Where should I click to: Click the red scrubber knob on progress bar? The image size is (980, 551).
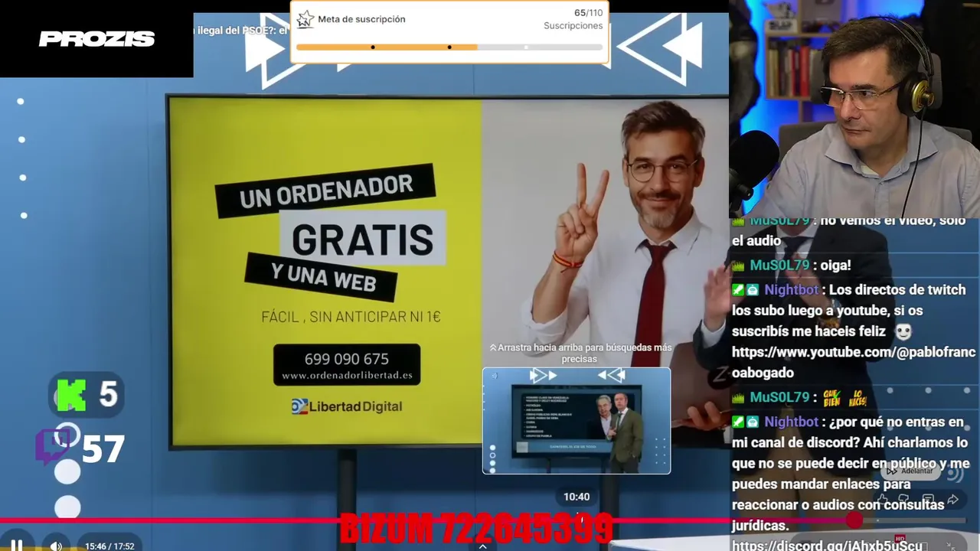(x=854, y=520)
